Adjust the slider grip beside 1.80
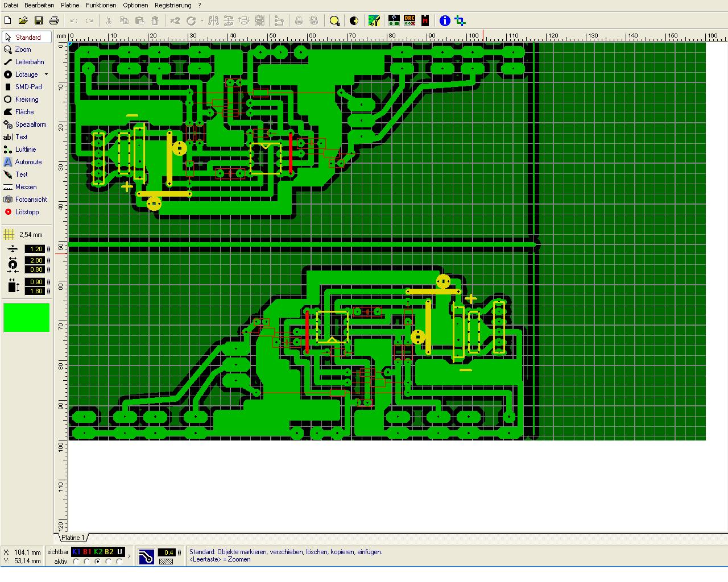This screenshot has height=582, width=728. pyautogui.click(x=48, y=291)
